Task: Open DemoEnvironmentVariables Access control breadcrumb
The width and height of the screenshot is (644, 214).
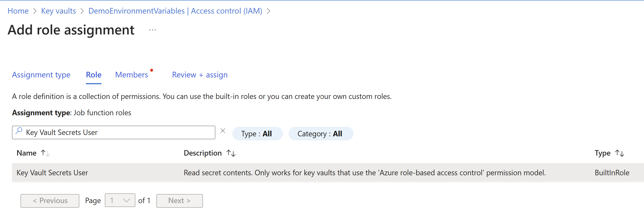Action: click(175, 11)
